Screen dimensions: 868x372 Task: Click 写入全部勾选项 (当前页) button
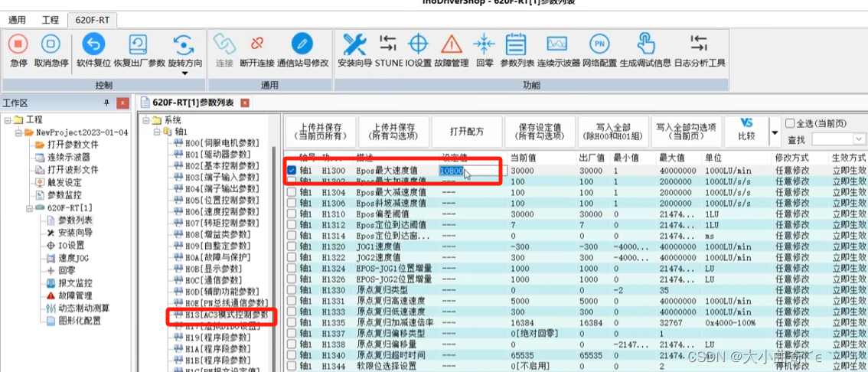(686, 132)
